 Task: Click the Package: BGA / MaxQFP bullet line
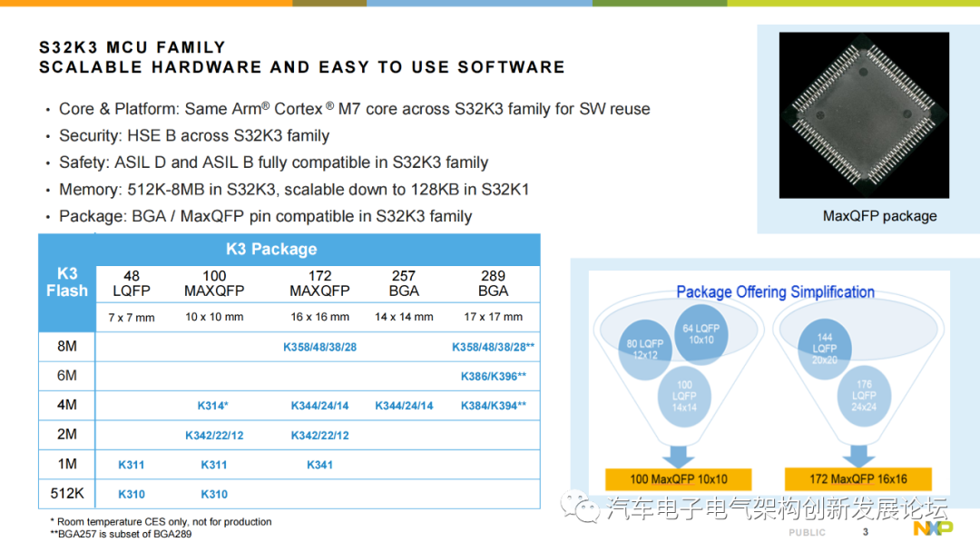tap(265, 216)
